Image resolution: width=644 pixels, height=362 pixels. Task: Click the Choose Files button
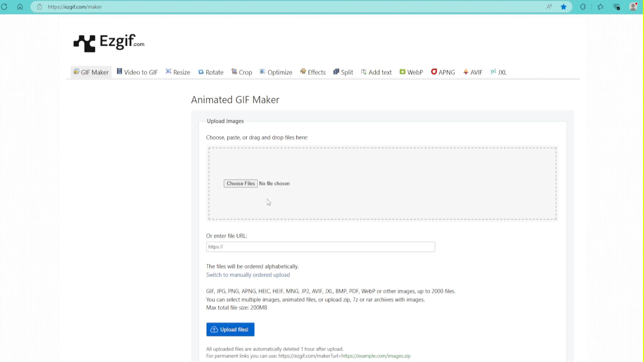pyautogui.click(x=240, y=183)
